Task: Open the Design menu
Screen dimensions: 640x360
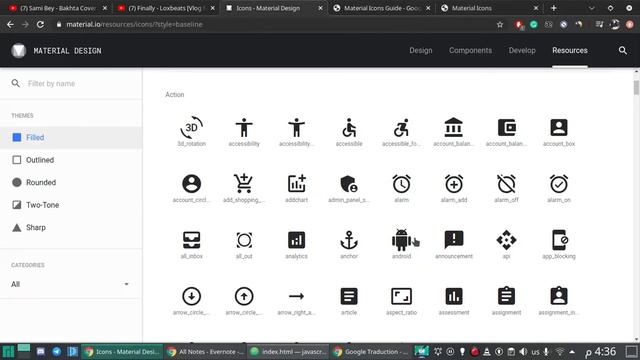Action: [421, 50]
